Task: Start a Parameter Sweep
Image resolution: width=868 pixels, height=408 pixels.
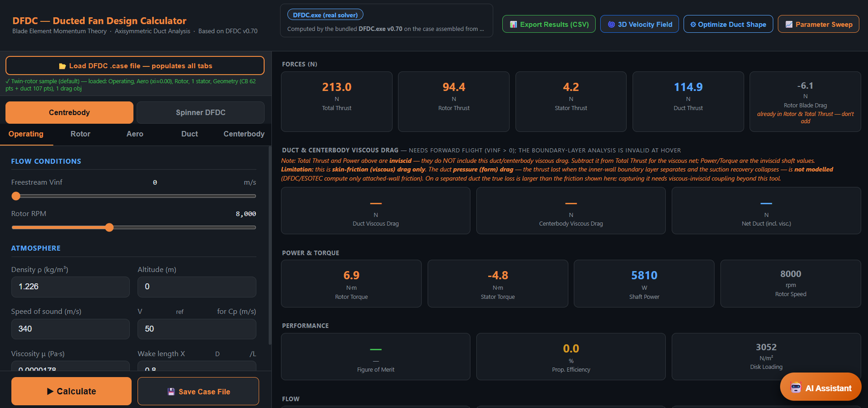Action: click(819, 24)
